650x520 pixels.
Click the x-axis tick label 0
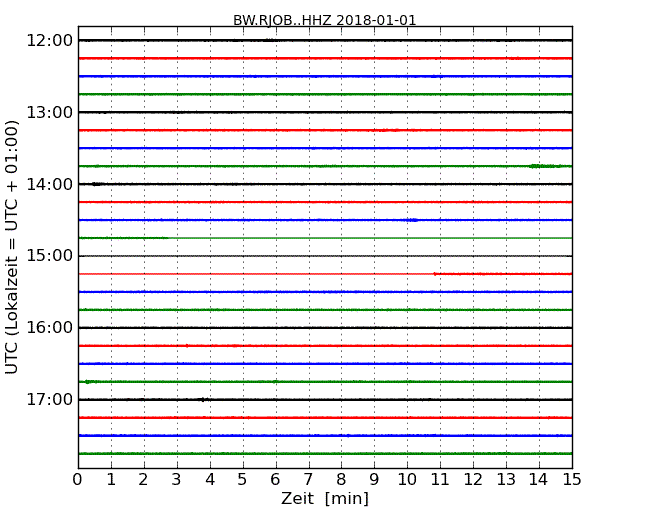pyautogui.click(x=78, y=480)
